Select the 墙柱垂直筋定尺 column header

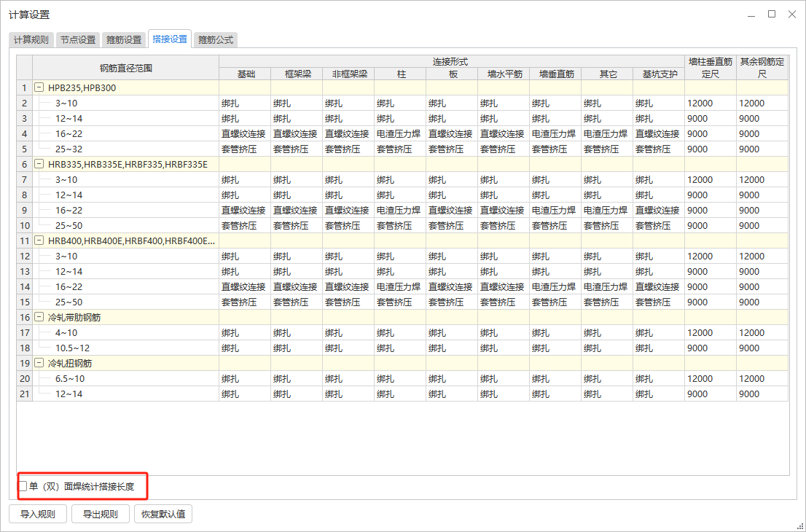711,68
